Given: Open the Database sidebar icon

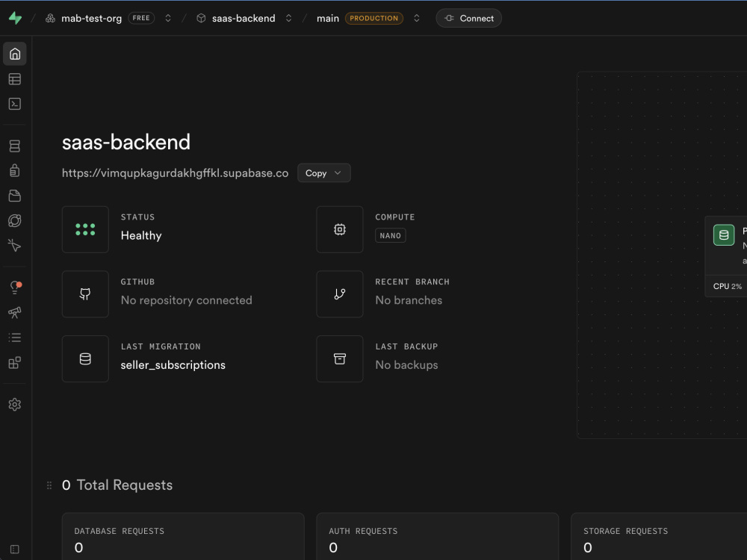Looking at the screenshot, I should [x=15, y=146].
